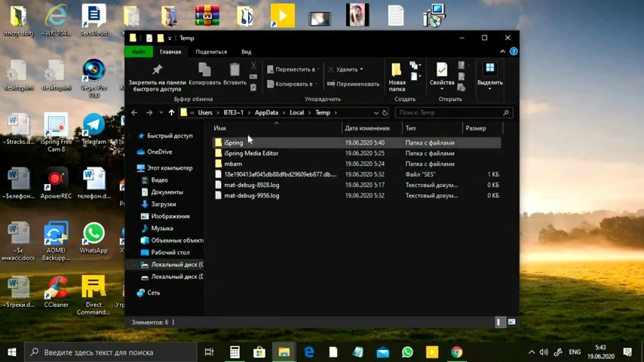Select Загрузки in navigation pane
This screenshot has width=644, height=362.
click(x=158, y=204)
